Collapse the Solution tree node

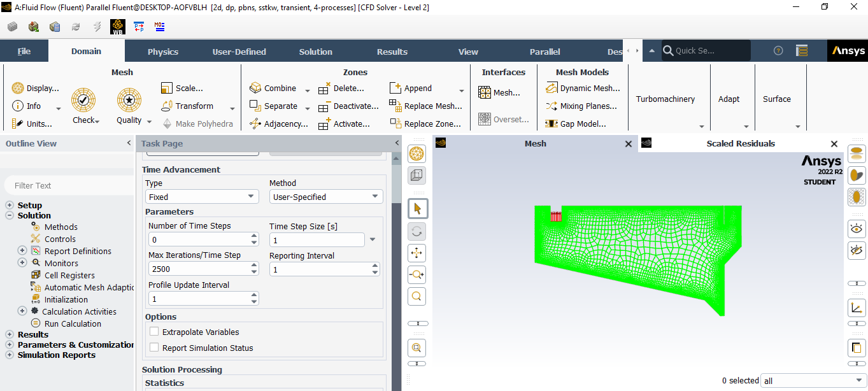[x=10, y=215]
